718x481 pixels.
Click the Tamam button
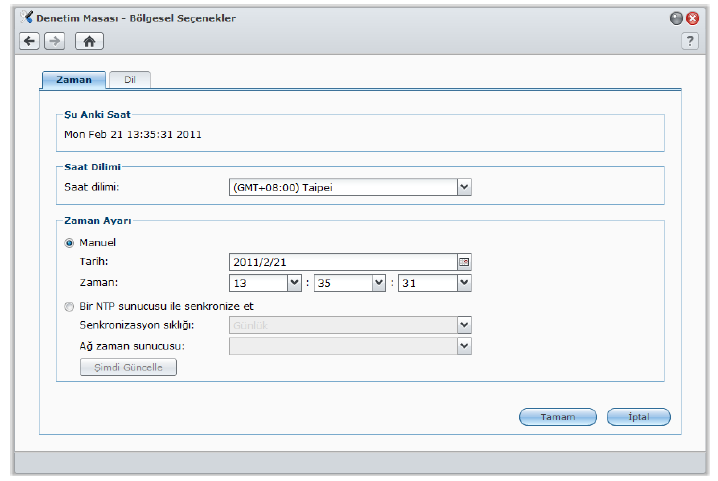coord(558,417)
